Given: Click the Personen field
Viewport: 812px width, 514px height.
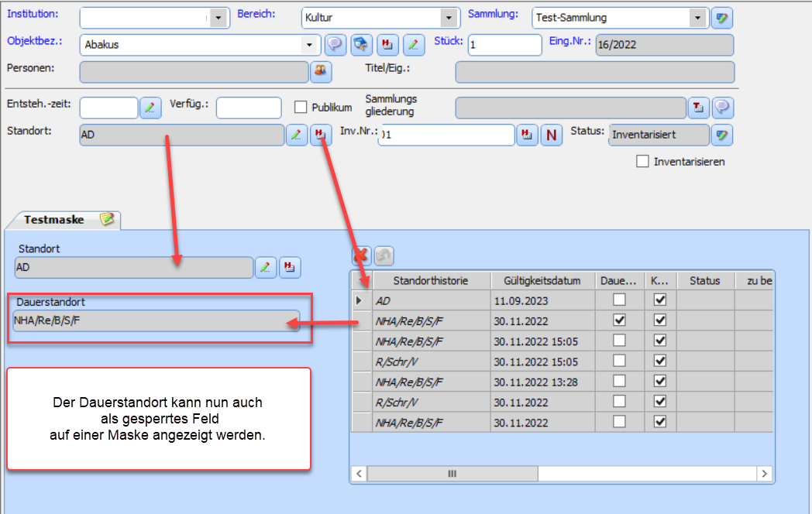Looking at the screenshot, I should click(x=194, y=72).
